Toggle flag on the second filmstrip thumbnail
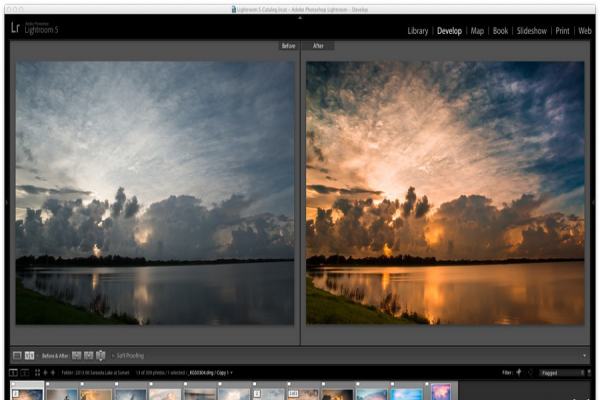The image size is (600, 400). [48, 384]
